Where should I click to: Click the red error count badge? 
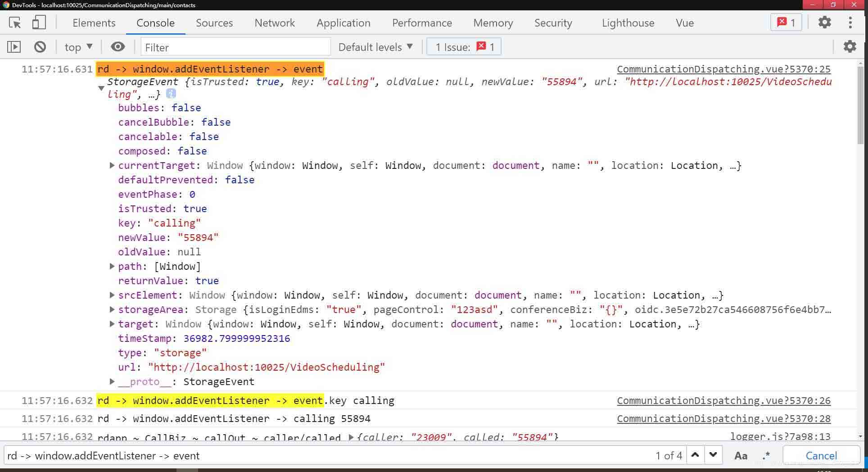786,23
